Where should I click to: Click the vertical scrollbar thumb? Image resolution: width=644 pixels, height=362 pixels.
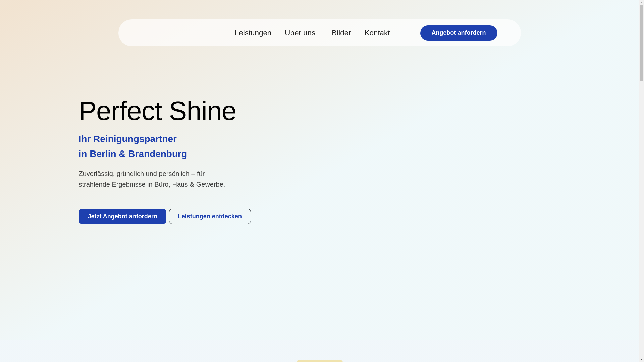click(641, 44)
